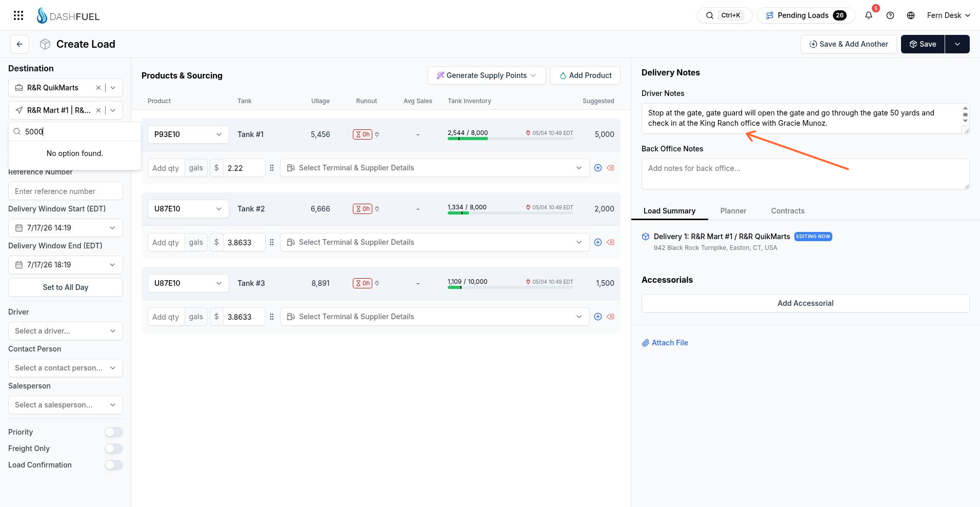This screenshot has width=980, height=507.
Task: Turn on Freight Only switch
Action: 114,449
